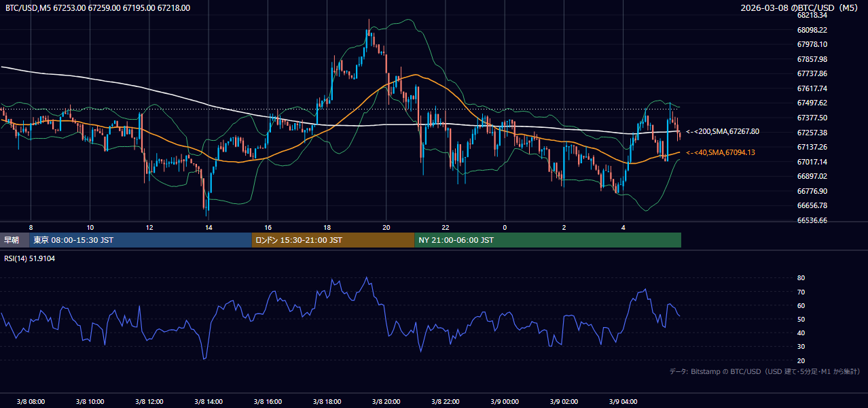Viewport: 868px width, 408px height.
Task: Click hour marker 4 under the price chart
Action: 623,227
